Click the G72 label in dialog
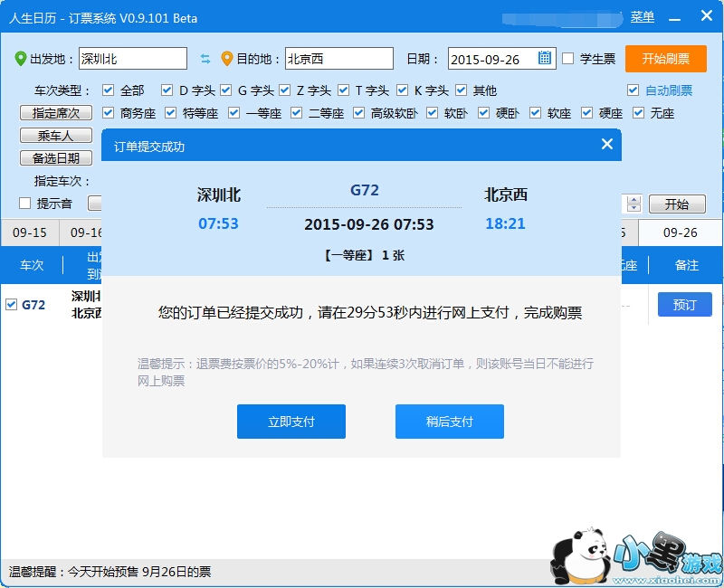Image resolution: width=724 pixels, height=588 pixels. coord(365,190)
